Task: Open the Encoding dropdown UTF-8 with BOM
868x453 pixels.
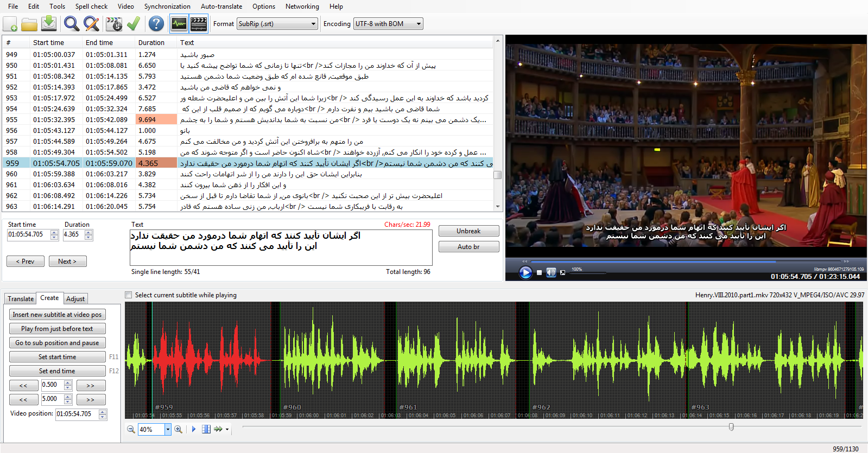Action: tap(388, 24)
